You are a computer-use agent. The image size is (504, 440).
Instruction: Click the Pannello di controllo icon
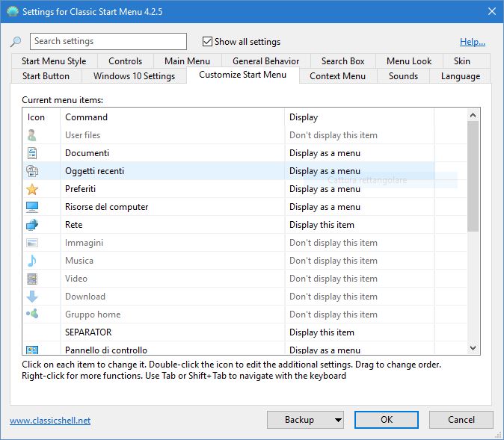pos(32,350)
